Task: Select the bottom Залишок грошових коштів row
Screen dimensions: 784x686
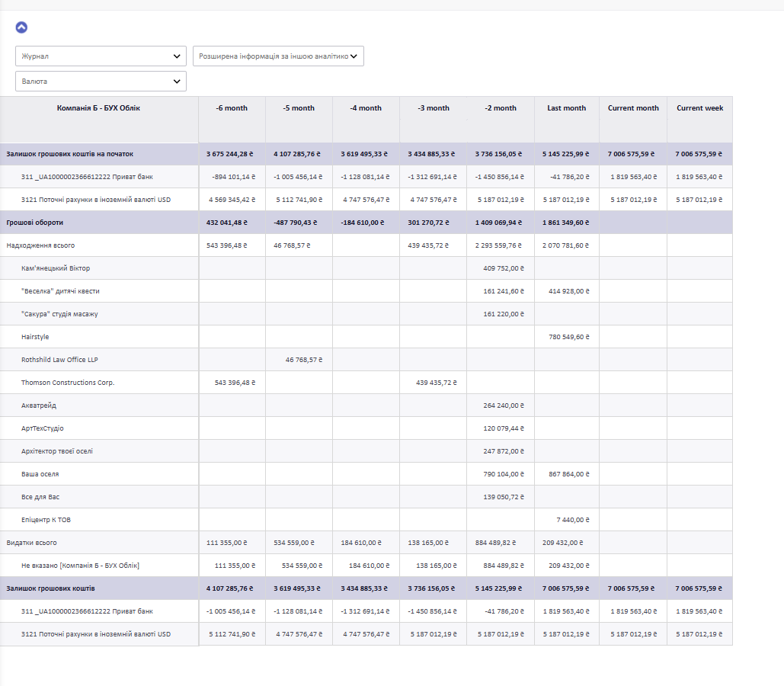Action: 366,588
